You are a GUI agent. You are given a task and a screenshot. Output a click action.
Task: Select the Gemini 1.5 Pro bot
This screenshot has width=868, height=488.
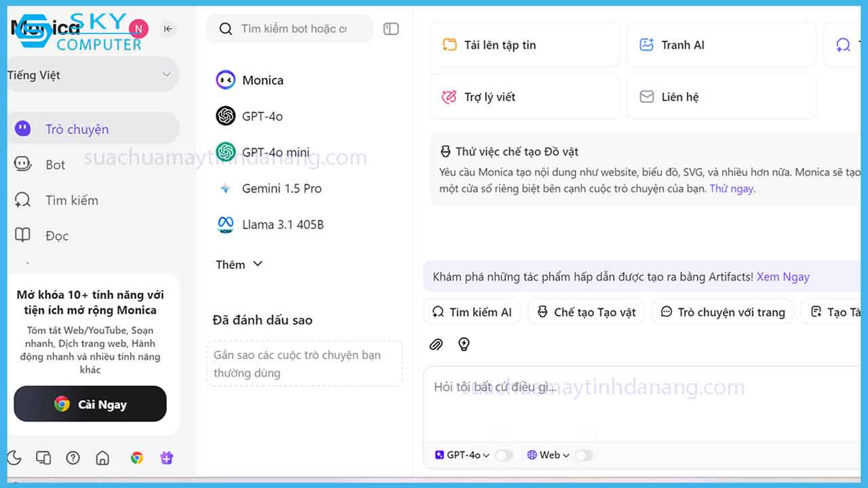click(269, 188)
